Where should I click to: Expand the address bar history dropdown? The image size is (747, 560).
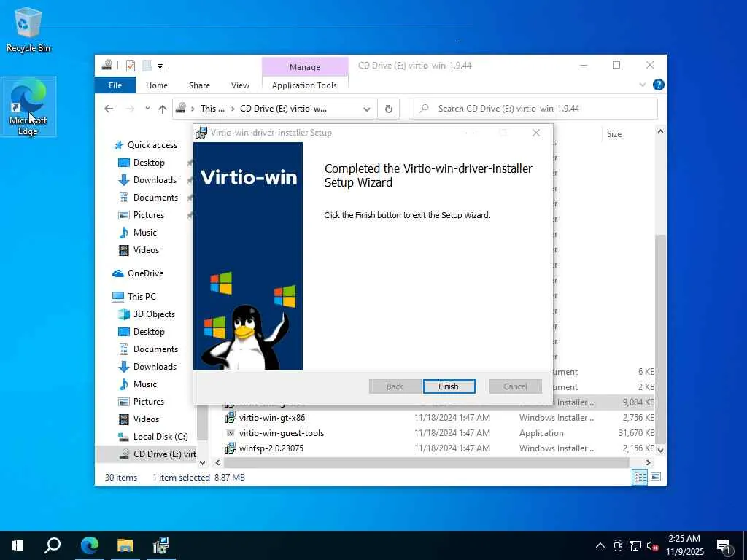[367, 109]
